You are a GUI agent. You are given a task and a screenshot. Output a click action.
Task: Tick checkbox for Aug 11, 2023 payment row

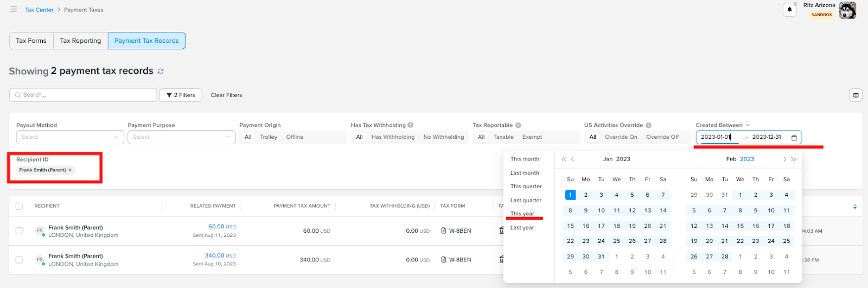[x=20, y=231]
